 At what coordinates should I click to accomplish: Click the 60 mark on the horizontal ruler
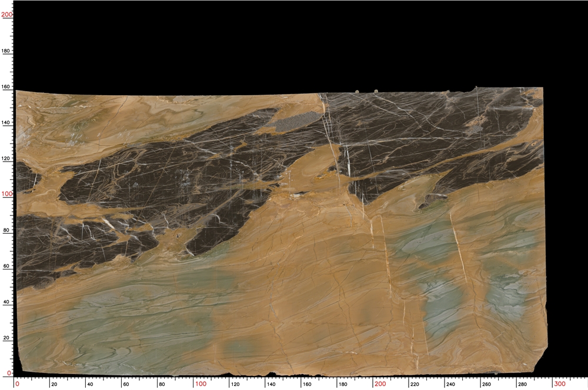[126, 384]
